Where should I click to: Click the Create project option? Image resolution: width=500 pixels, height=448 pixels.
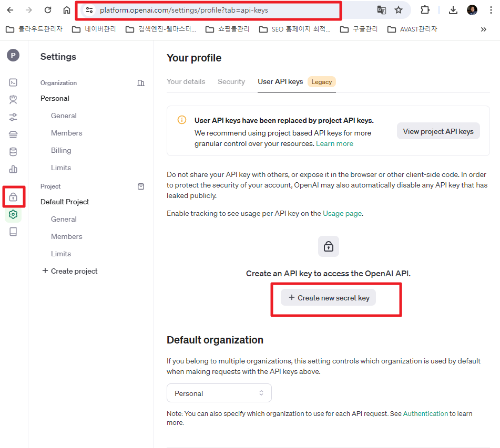[x=70, y=271]
